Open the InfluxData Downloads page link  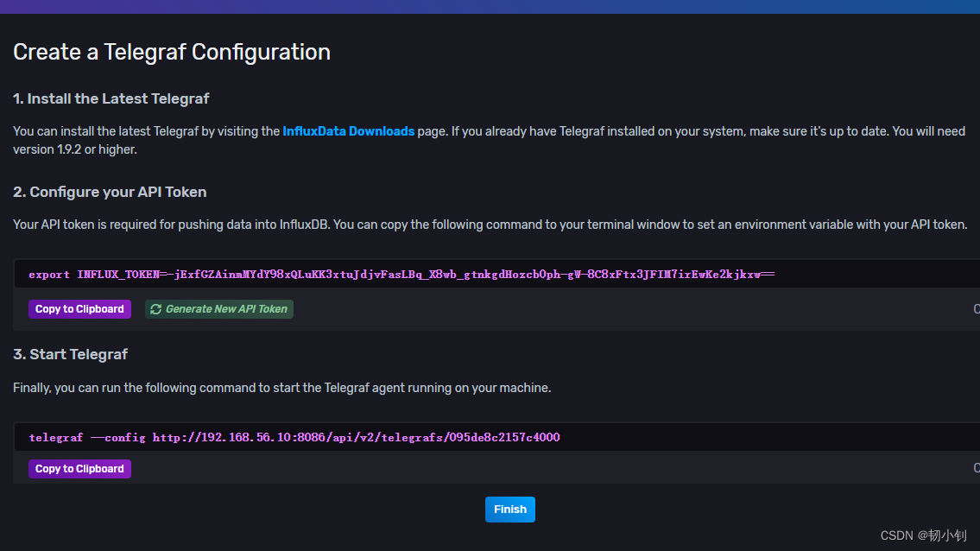click(348, 131)
